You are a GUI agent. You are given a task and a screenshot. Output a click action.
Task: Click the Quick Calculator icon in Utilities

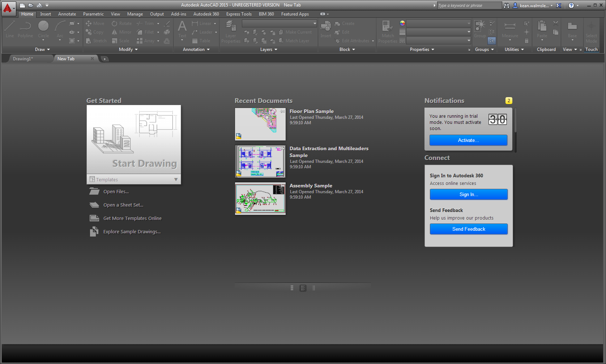tap(526, 41)
